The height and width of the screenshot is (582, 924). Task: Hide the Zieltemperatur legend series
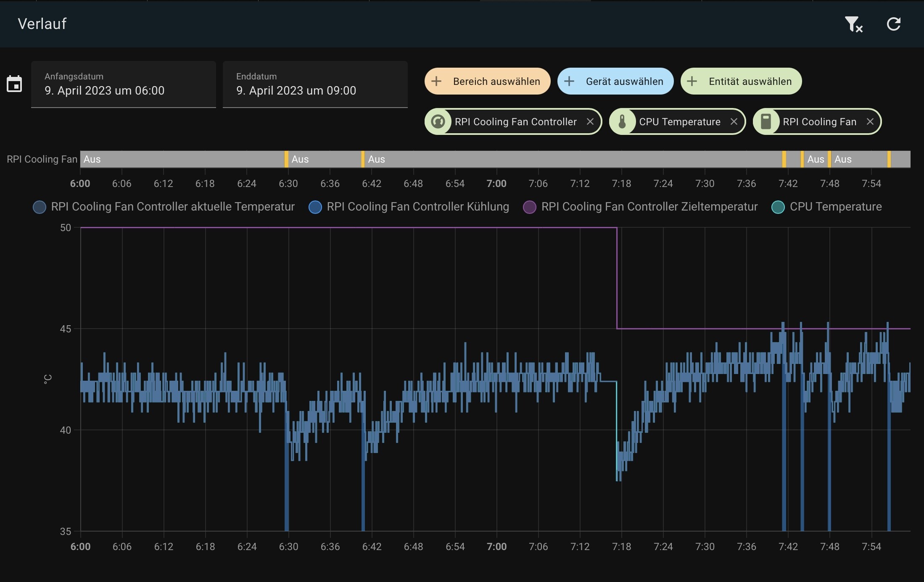(x=640, y=207)
